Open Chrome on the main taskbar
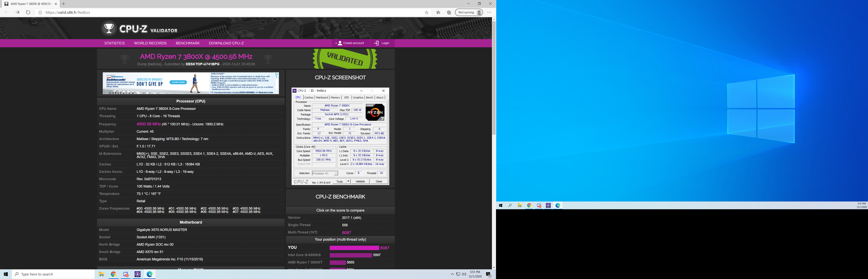 click(x=113, y=274)
